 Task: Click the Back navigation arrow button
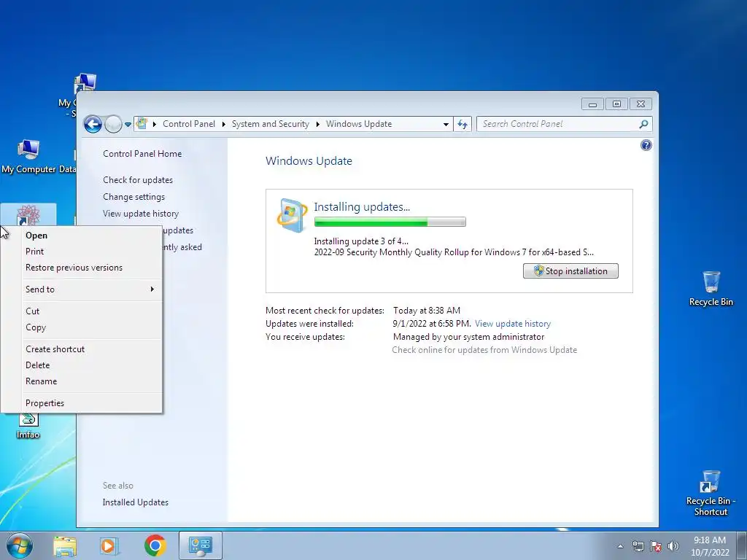(x=93, y=124)
